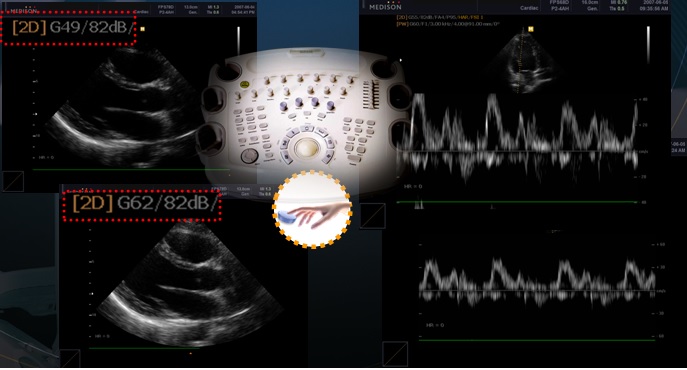This screenshot has height=370, width=687.
Task: Select the leftmost purple knob on console
Action: (x=283, y=106)
